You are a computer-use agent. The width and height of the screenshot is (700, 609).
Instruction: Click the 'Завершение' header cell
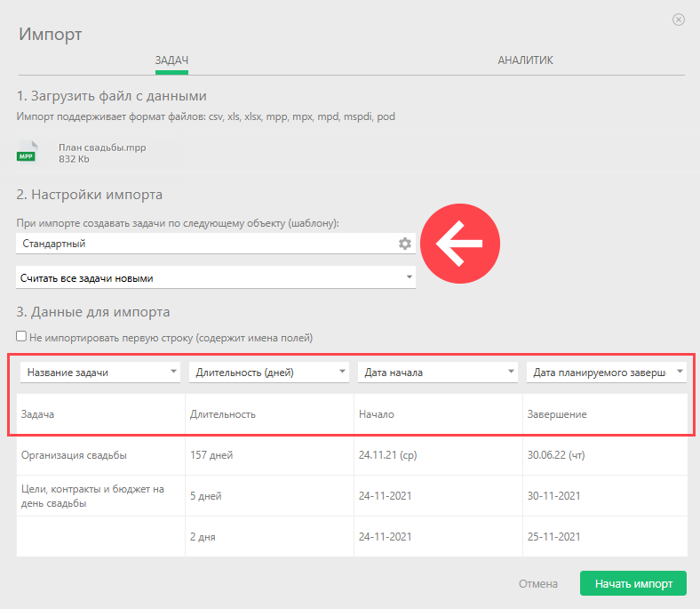[605, 414]
